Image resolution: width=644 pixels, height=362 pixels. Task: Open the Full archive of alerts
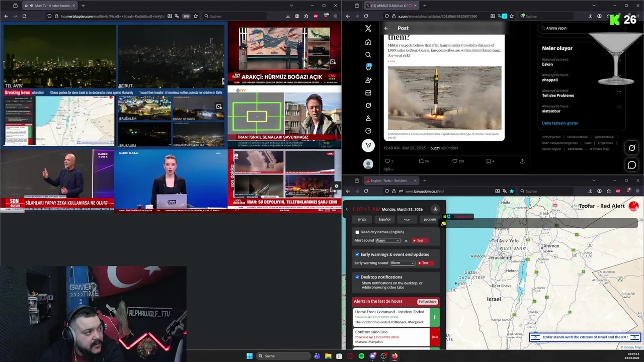pyautogui.click(x=428, y=301)
